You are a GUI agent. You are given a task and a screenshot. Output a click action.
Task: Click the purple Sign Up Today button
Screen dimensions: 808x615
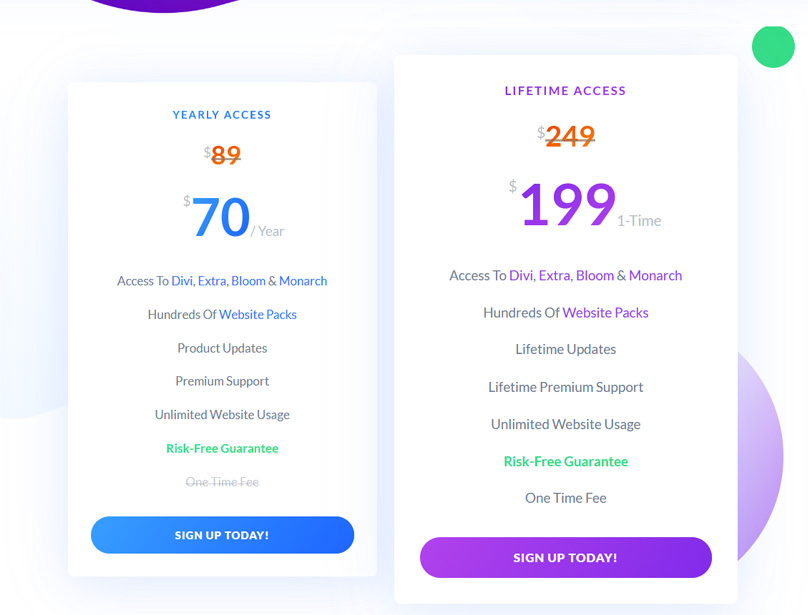(565, 557)
